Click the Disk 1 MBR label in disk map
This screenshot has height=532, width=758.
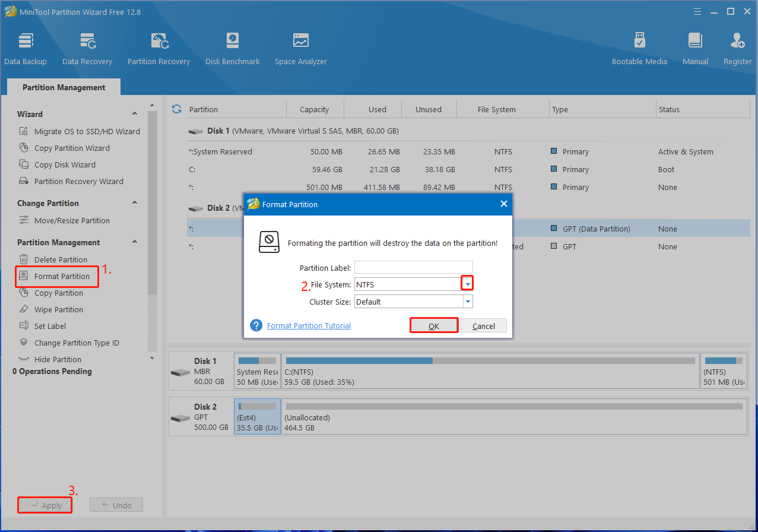(x=201, y=370)
